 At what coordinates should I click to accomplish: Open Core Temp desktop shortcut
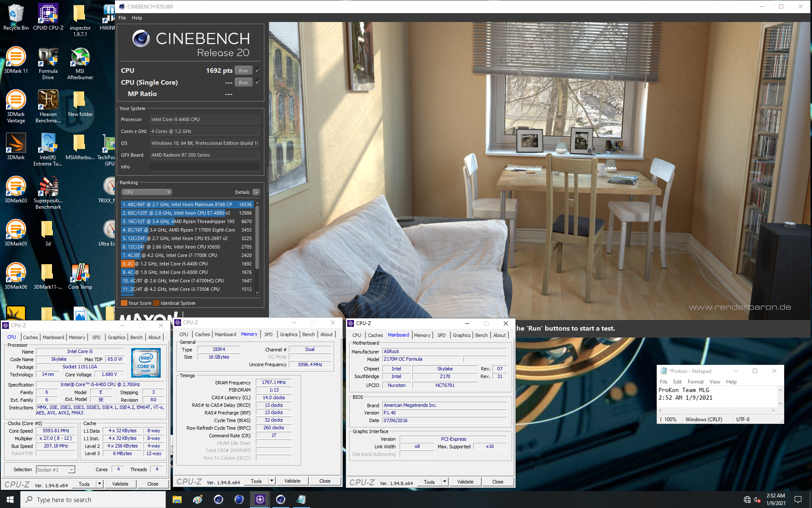pyautogui.click(x=80, y=276)
